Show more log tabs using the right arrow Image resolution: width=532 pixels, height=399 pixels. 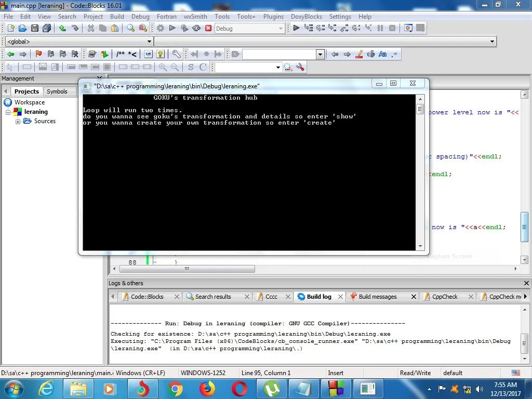[x=525, y=296]
